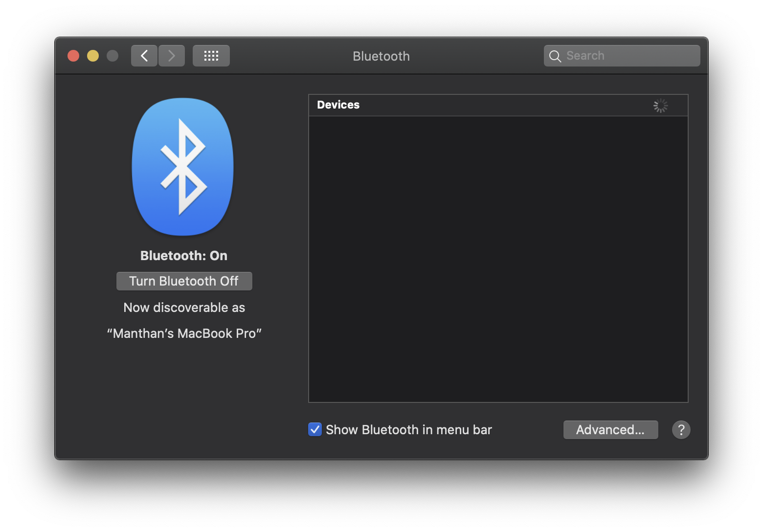This screenshot has width=763, height=532.
Task: Click the spinning device scan indicator
Action: 661,105
